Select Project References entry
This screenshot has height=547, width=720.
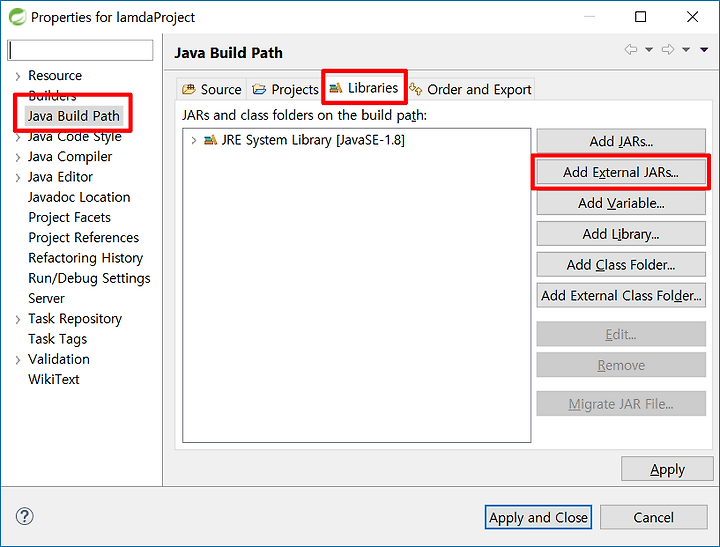(84, 237)
